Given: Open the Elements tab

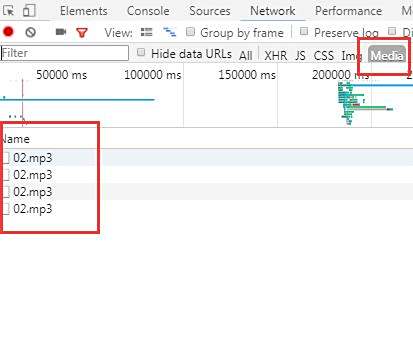Looking at the screenshot, I should (84, 11).
